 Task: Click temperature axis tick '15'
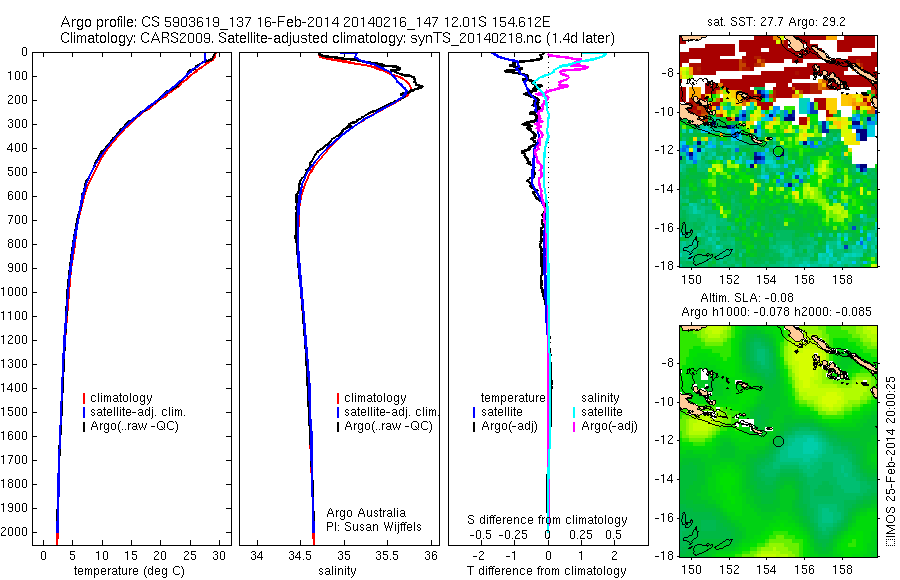(x=131, y=555)
